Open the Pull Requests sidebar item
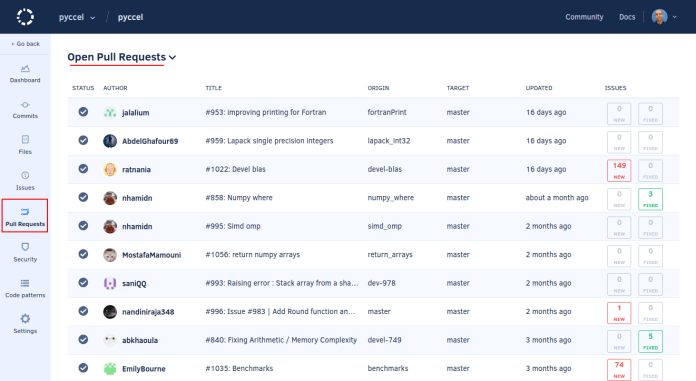696x381 pixels. click(x=25, y=216)
